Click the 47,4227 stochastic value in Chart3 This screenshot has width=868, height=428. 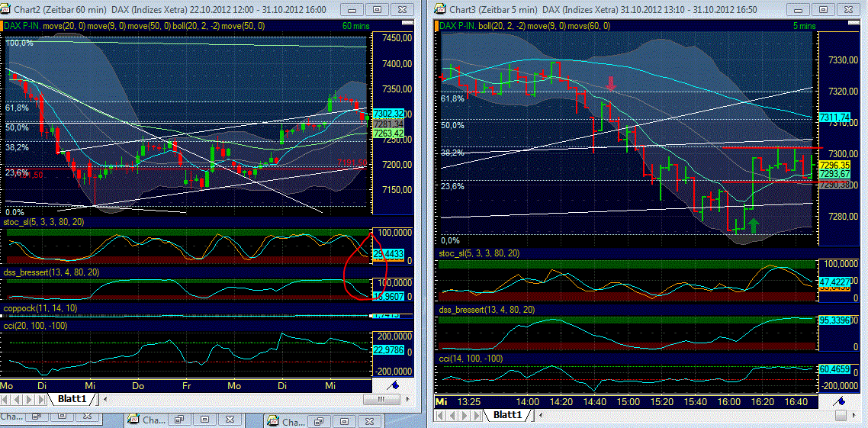pyautogui.click(x=834, y=282)
